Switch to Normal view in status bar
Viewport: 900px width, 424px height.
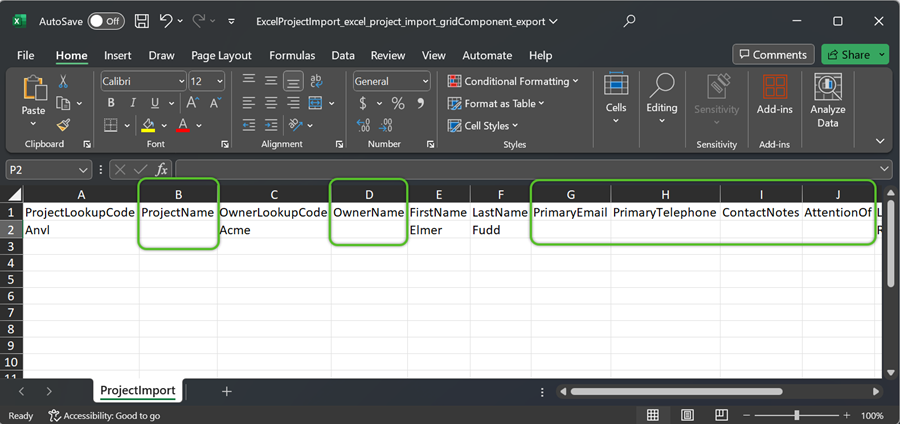[653, 415]
